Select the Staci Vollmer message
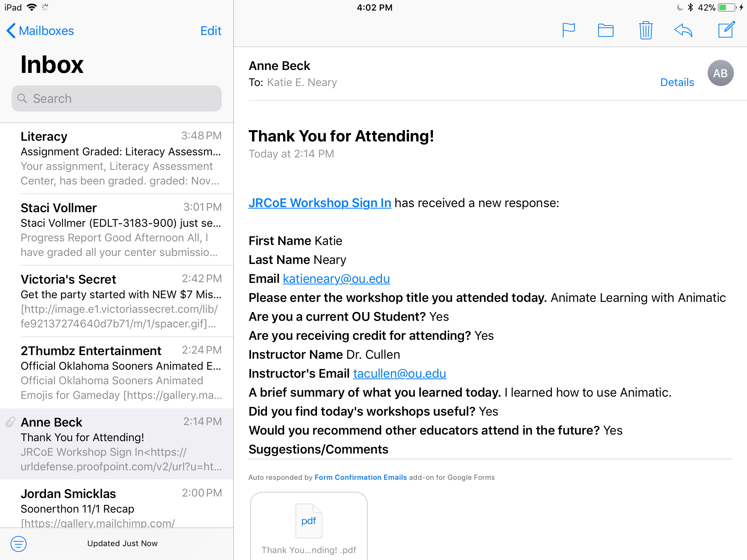This screenshot has height=560, width=747. coord(120,230)
